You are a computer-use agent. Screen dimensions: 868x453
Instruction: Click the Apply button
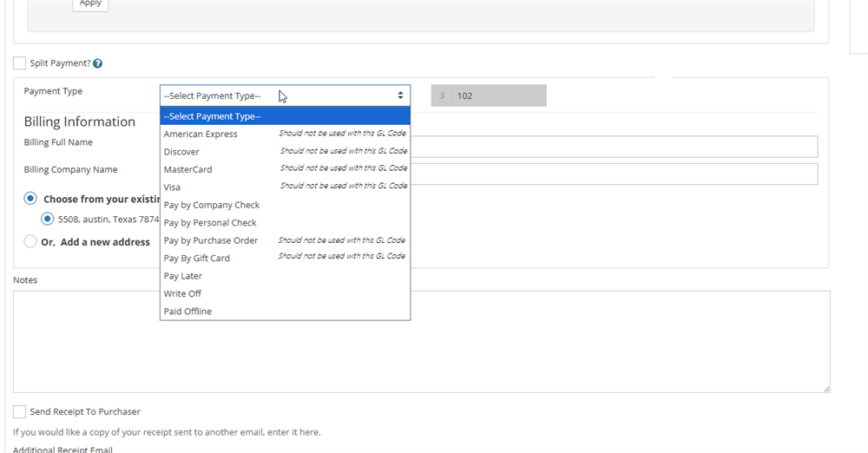90,4
